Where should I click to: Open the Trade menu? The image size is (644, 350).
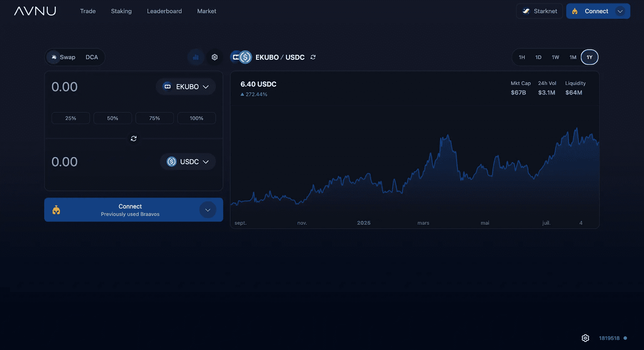click(88, 11)
